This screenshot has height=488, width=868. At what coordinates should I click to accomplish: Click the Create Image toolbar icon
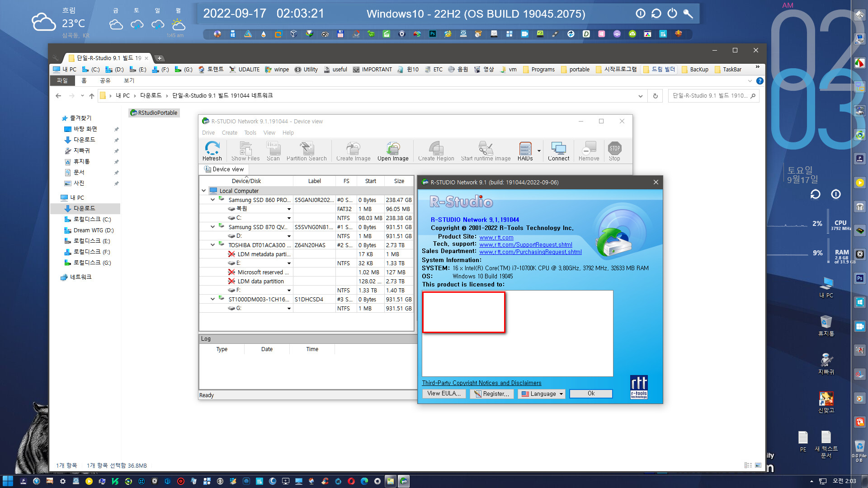click(x=353, y=151)
